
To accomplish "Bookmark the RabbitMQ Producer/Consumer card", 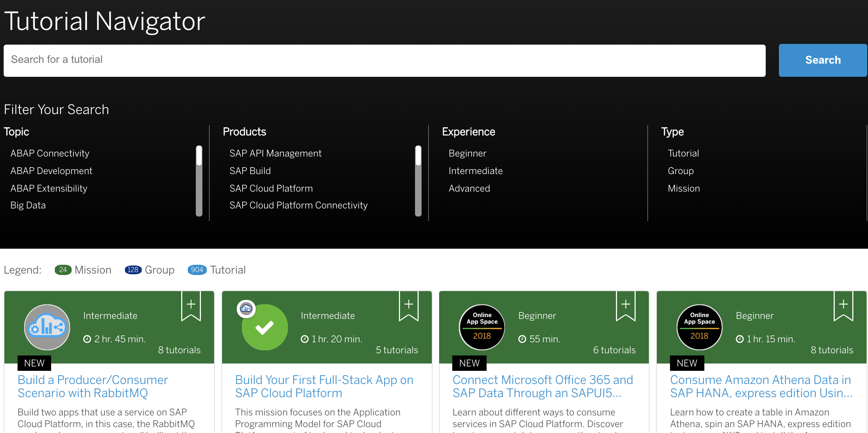I will (x=191, y=306).
